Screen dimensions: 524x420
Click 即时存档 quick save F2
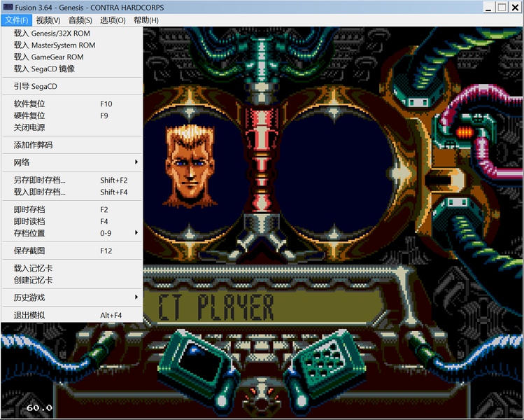pos(72,210)
